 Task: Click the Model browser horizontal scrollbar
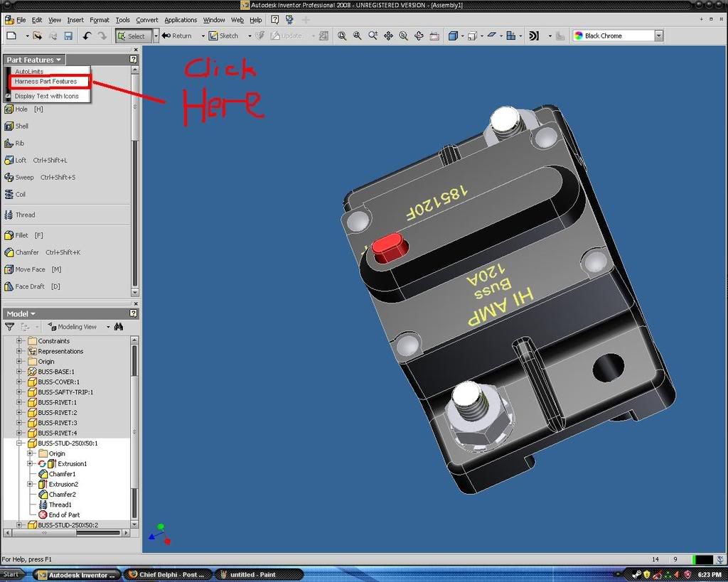coord(67,533)
